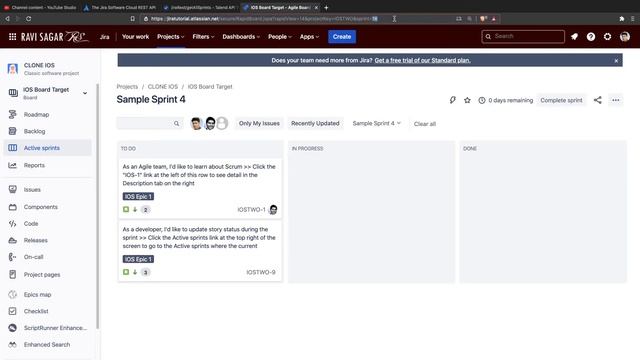Open the notifications icon in header
This screenshot has width=640, height=360.
click(574, 37)
